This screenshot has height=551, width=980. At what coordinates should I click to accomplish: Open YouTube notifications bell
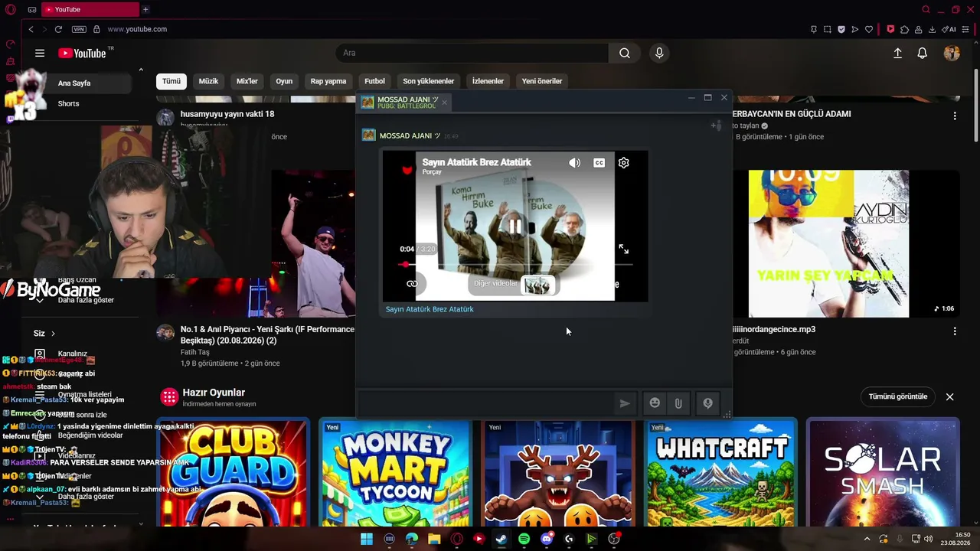click(x=923, y=53)
